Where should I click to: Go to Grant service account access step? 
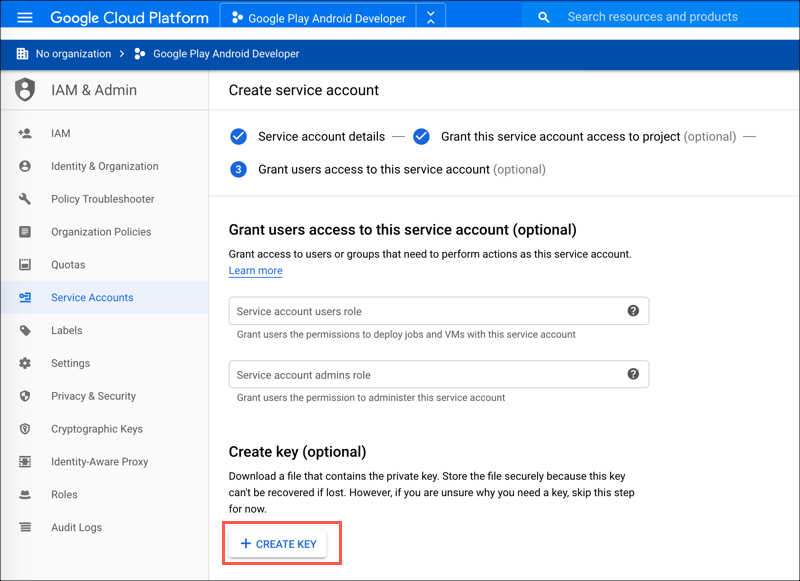point(560,137)
